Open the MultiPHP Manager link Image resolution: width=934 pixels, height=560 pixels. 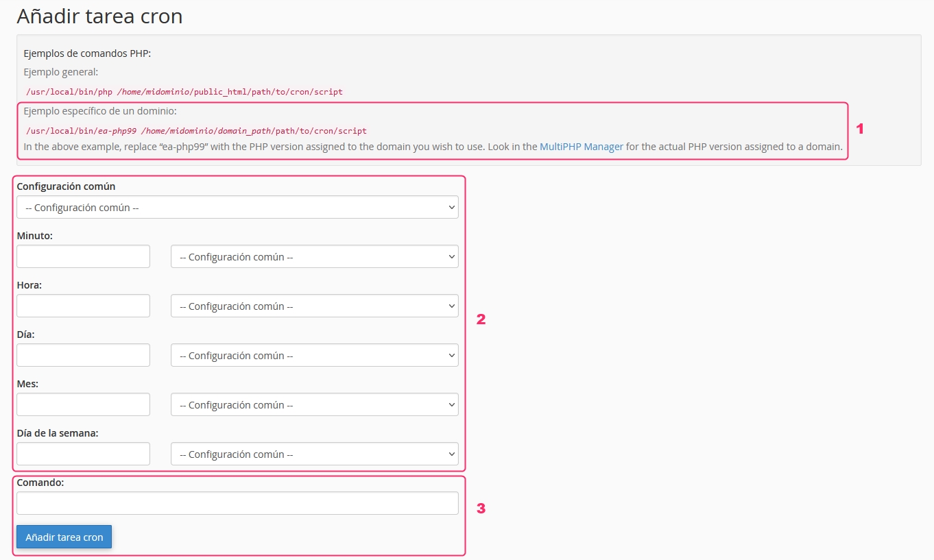click(581, 147)
